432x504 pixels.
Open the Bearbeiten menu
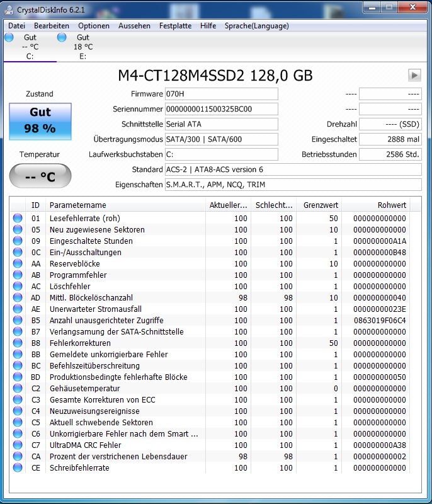click(x=52, y=26)
